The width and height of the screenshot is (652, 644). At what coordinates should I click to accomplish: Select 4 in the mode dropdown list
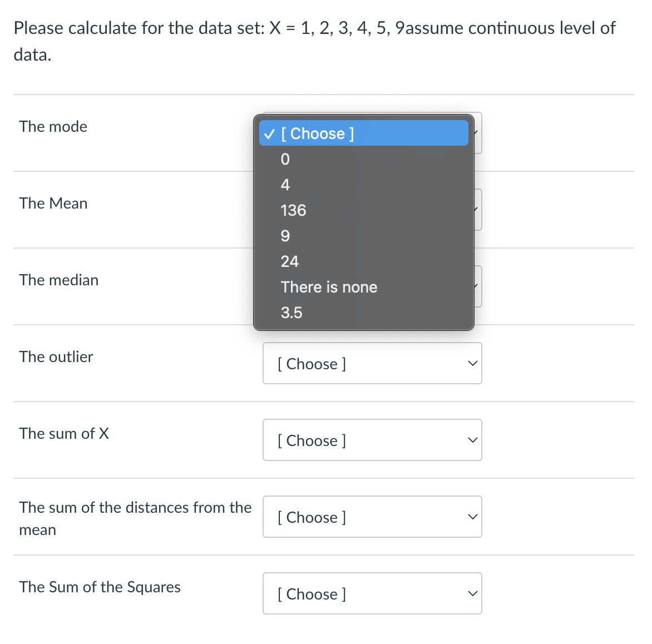285,185
